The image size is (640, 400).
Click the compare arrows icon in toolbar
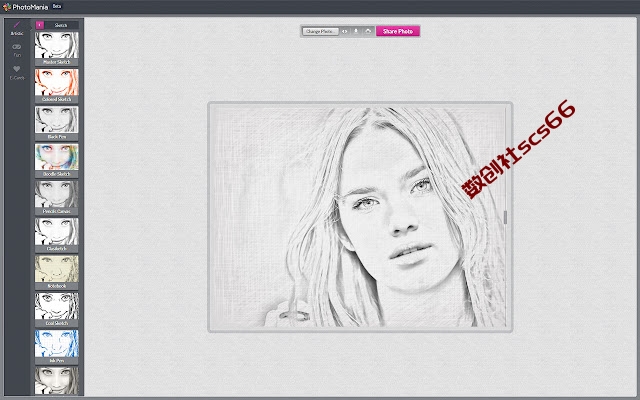pyautogui.click(x=345, y=31)
